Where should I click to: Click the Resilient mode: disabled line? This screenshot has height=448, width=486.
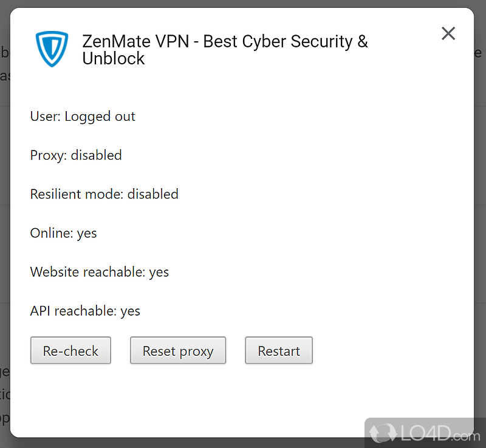click(104, 194)
